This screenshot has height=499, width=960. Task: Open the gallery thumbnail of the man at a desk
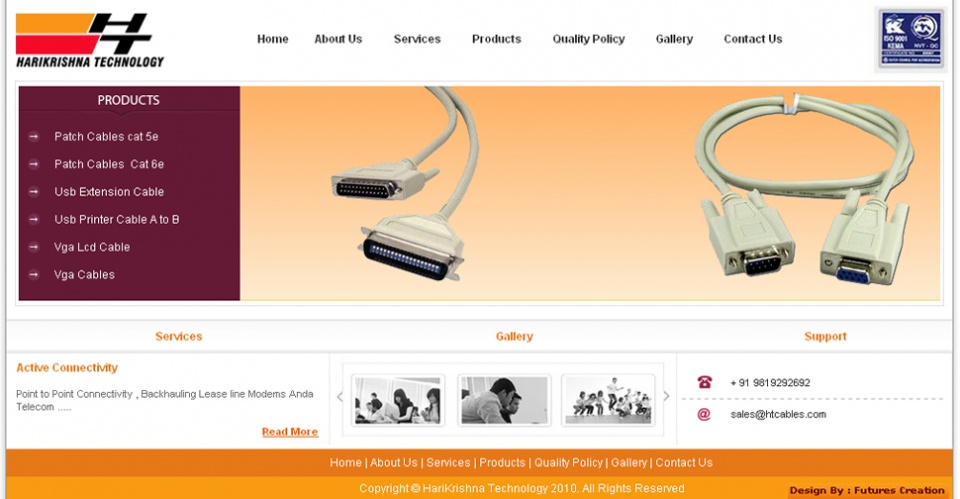tap(504, 400)
